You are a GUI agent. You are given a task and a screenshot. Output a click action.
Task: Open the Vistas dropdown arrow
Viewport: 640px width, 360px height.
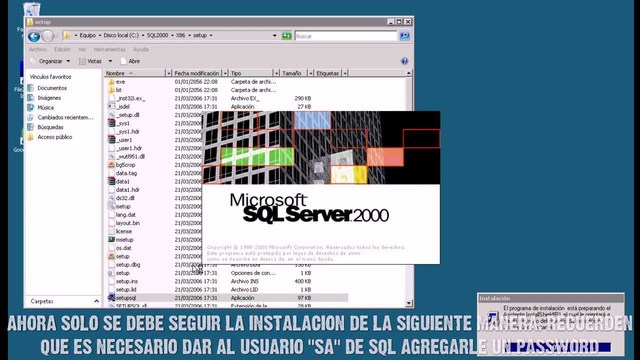point(110,61)
